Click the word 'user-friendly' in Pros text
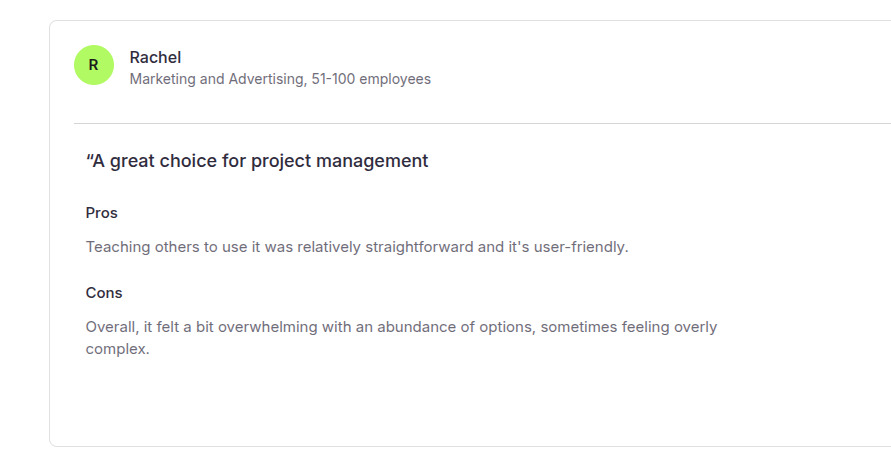 point(582,247)
